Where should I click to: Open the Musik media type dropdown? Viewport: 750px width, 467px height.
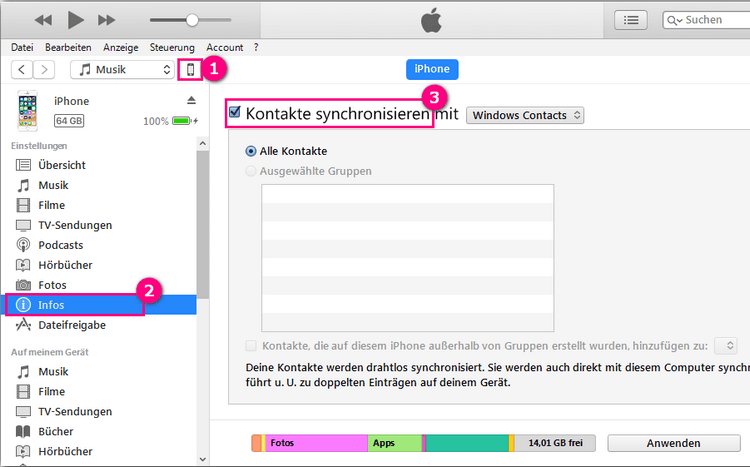click(122, 70)
